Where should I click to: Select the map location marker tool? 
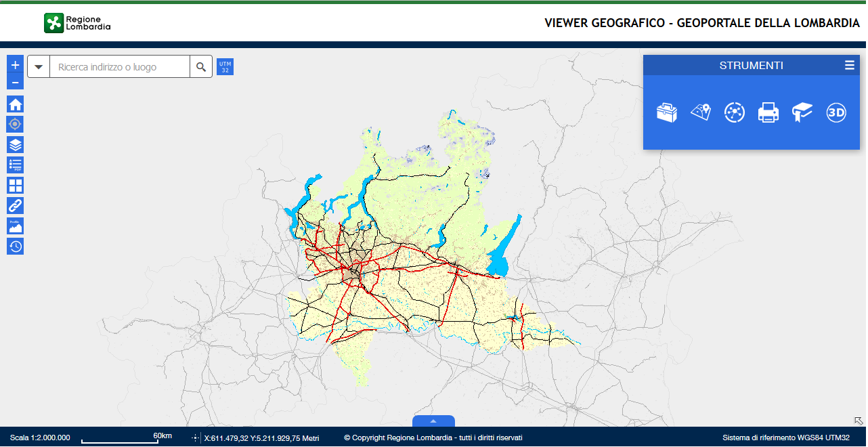click(x=701, y=112)
